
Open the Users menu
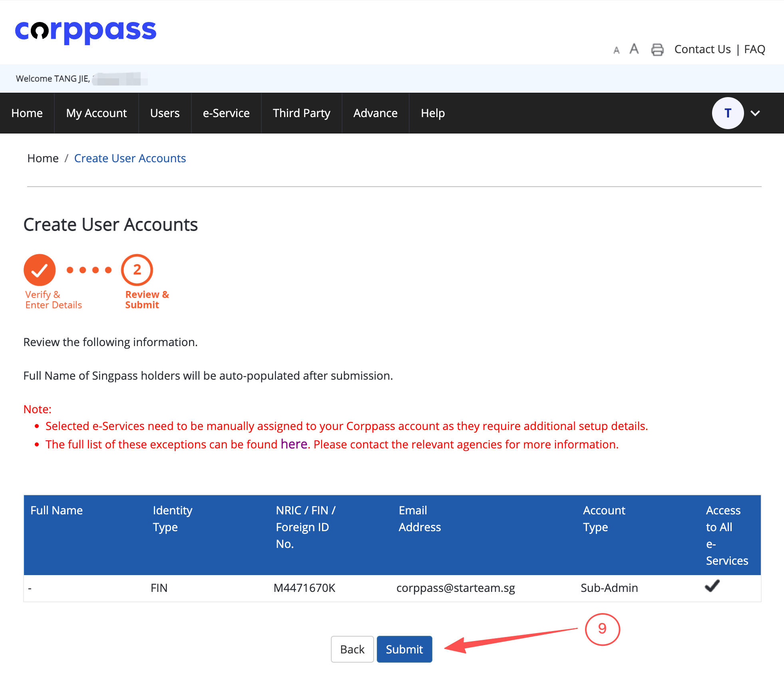click(165, 113)
